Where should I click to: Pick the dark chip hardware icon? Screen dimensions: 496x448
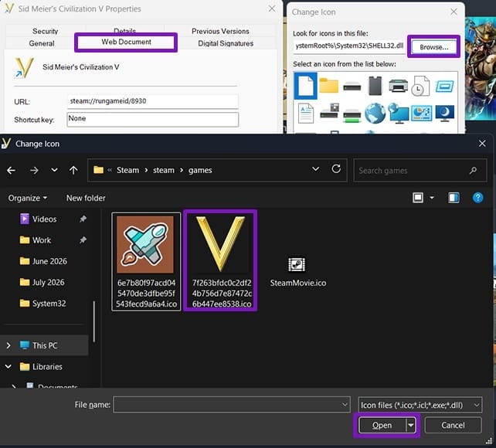[x=375, y=86]
